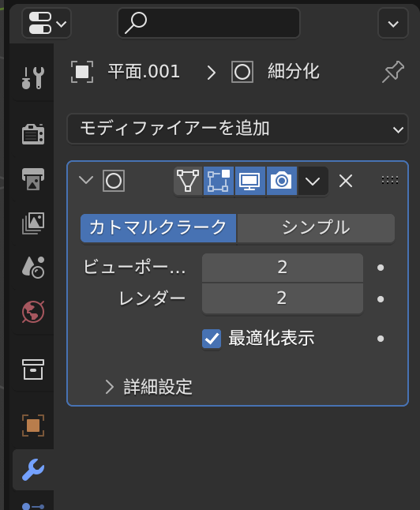The height and width of the screenshot is (510, 420).
Task: Open the モディファイアーを追加 dropdown
Action: click(x=238, y=129)
